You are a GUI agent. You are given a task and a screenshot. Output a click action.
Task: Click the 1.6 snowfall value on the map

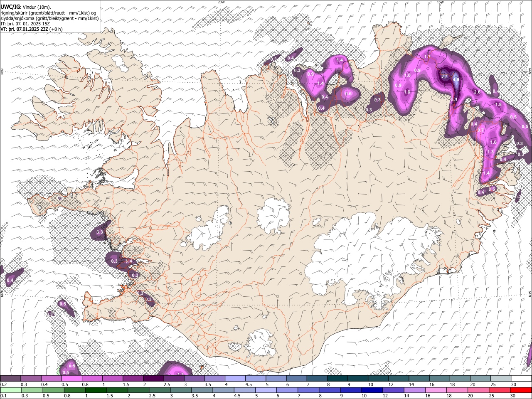coord(493,142)
